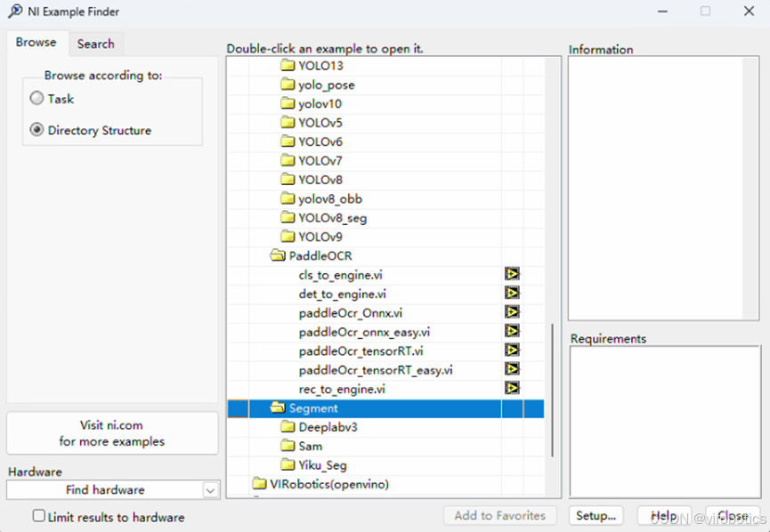Image resolution: width=770 pixels, height=532 pixels.
Task: Select the Task radio button
Action: [36, 98]
